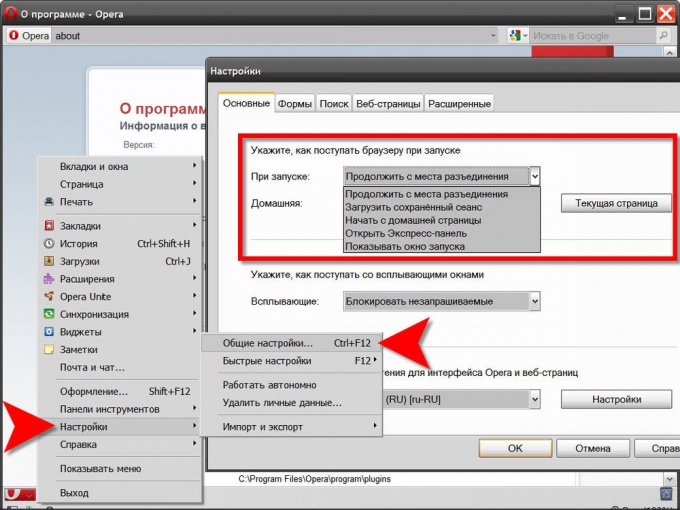Open the Opera Unite submenu
Viewport: 680px width, 510px height.
[86, 296]
